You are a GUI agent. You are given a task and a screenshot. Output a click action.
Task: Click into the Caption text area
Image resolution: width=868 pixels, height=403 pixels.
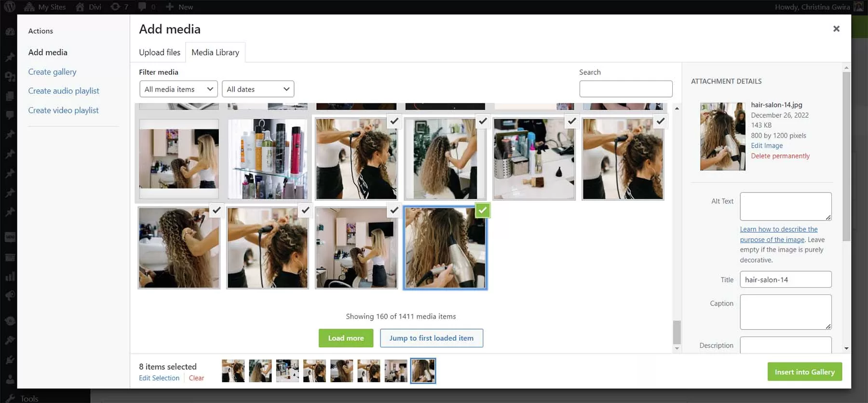[x=786, y=312]
